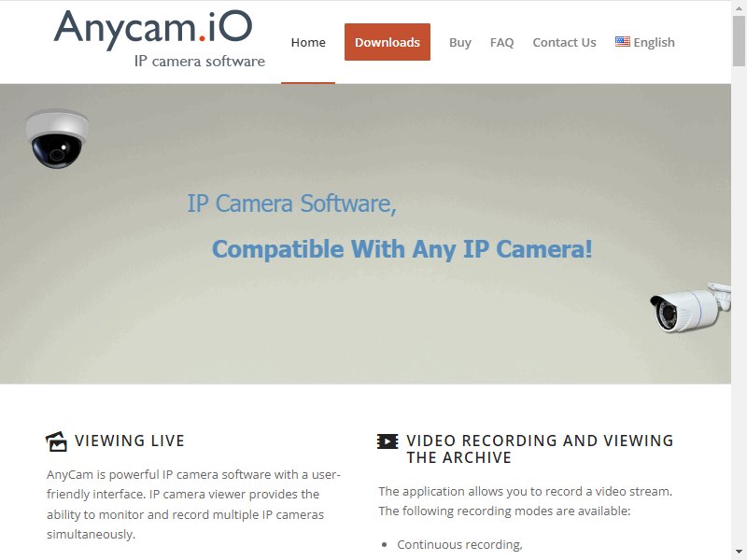Click the scrollbar up arrow
The height and width of the screenshot is (560, 747).
tap(739, 7)
